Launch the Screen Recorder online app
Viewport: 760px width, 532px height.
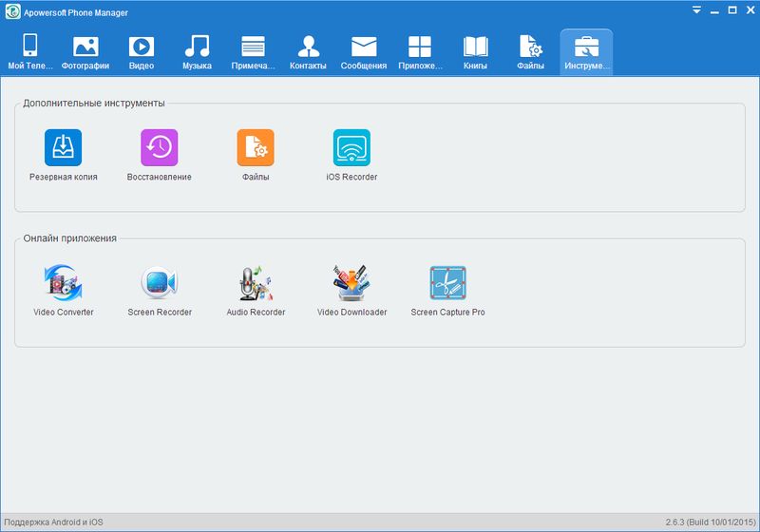(160, 291)
